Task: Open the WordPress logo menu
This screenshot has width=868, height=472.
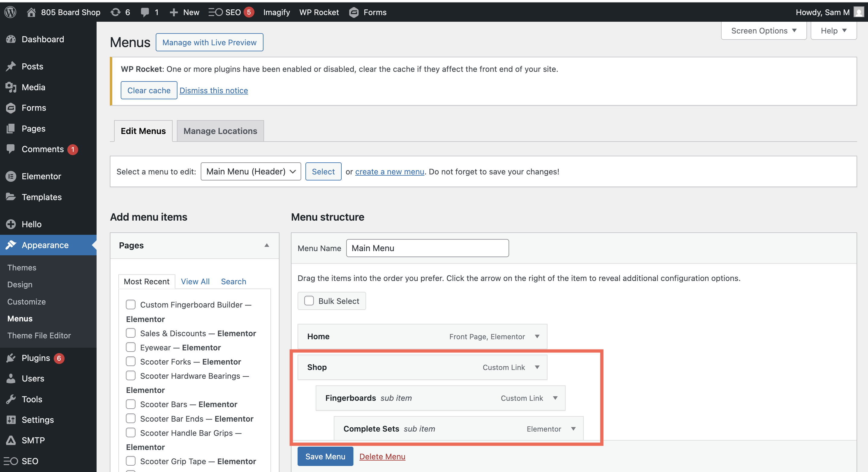Action: click(11, 12)
